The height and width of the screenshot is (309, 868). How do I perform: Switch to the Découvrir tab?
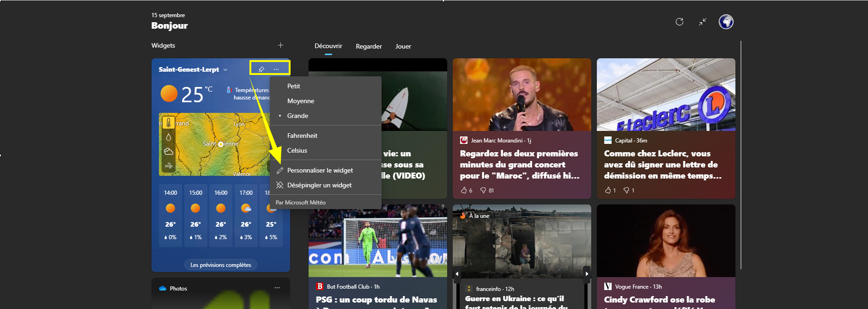(328, 46)
